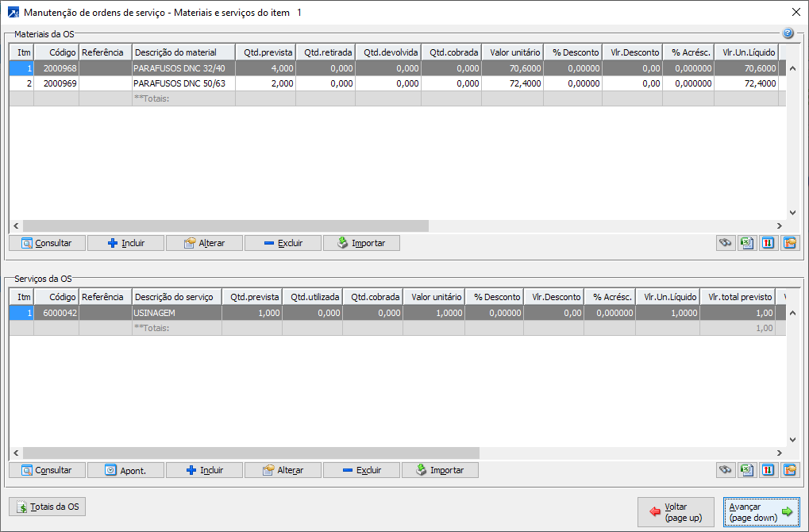
Task: Click '% Acrésc.' header in services grid
Action: click(610, 297)
